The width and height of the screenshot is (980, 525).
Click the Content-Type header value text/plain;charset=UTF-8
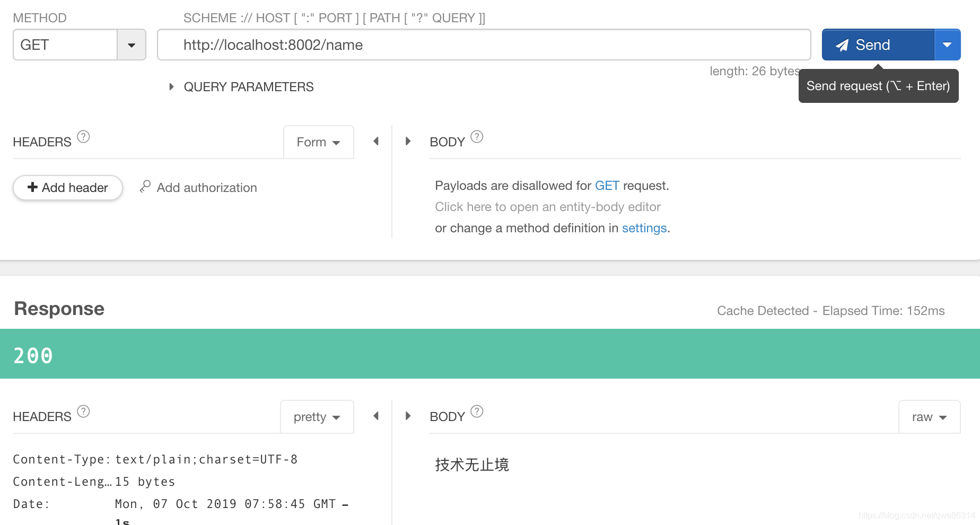[206, 459]
